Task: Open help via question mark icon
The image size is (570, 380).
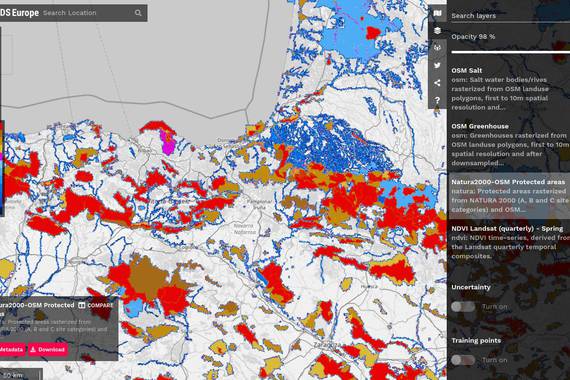Action: [x=437, y=100]
